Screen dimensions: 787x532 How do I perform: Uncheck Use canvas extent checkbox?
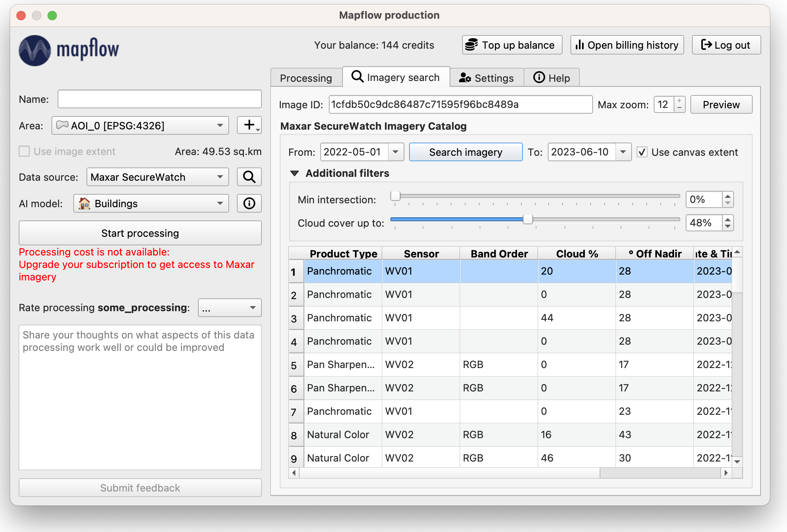coord(642,152)
